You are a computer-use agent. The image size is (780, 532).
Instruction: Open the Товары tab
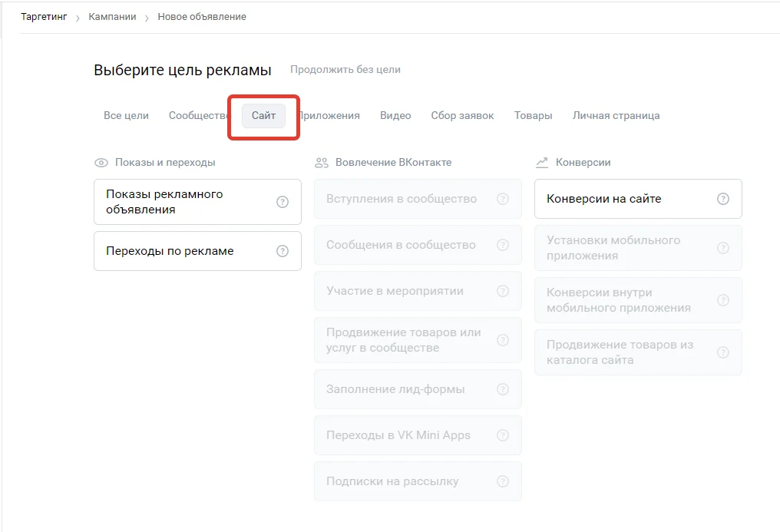point(534,115)
